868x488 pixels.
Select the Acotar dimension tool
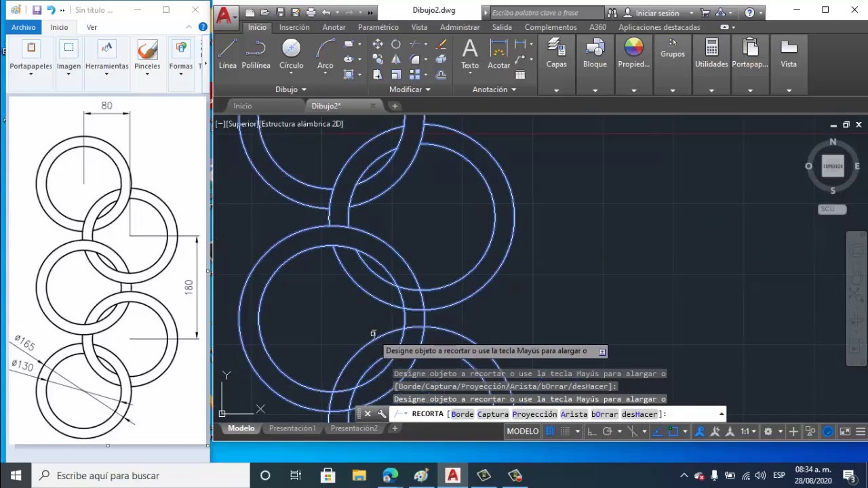(499, 54)
